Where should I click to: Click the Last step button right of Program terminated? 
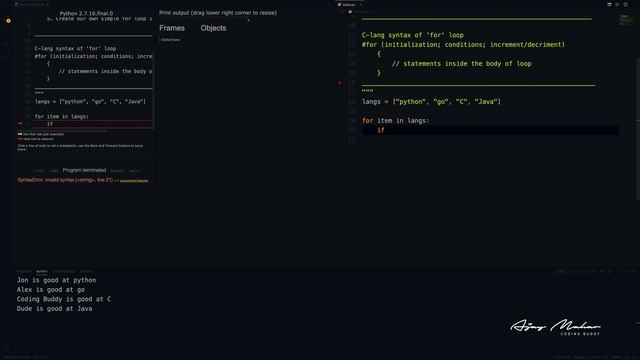[134, 171]
